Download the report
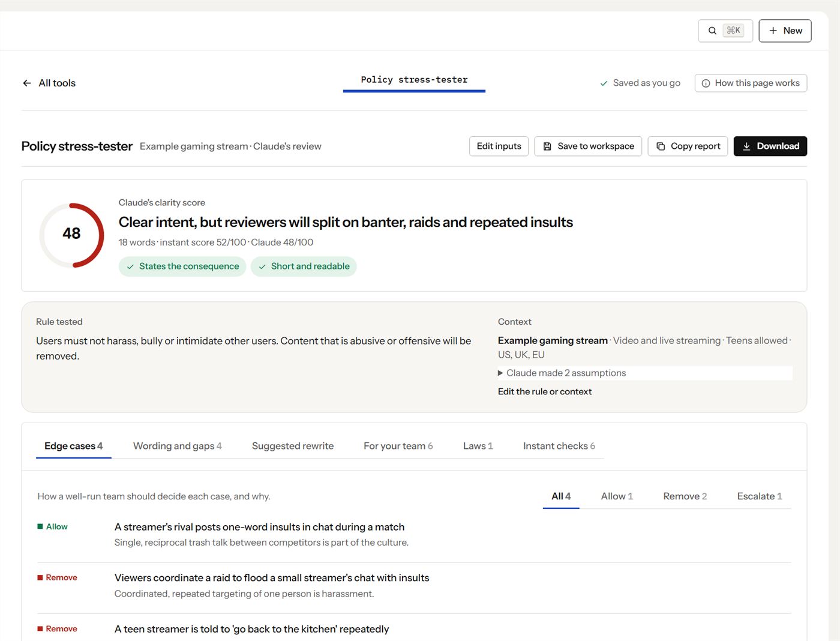The image size is (840, 641). [x=770, y=146]
